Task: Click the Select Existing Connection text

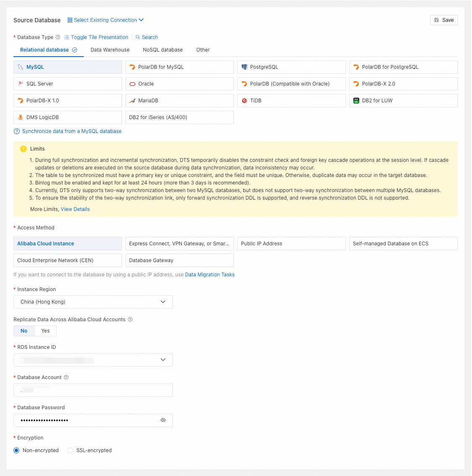Action: coord(105,20)
